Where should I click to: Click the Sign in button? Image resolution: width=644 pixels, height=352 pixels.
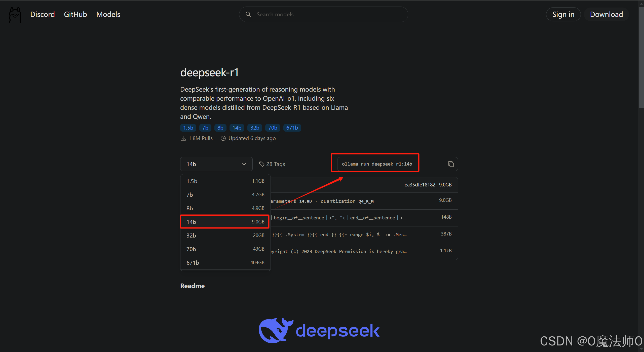tap(563, 14)
